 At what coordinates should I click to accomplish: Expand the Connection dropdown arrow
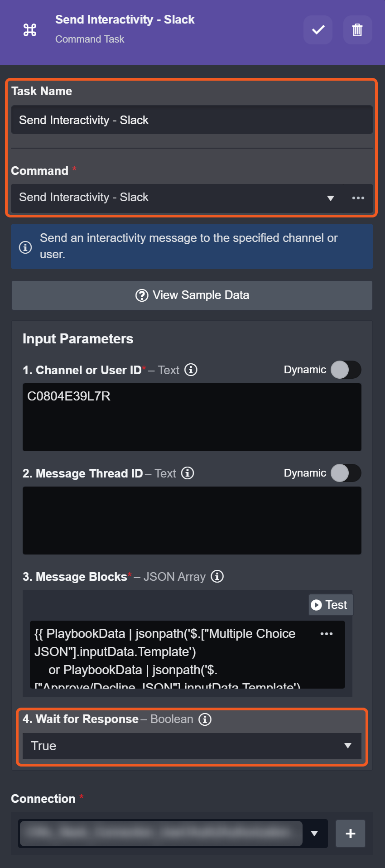(x=314, y=833)
